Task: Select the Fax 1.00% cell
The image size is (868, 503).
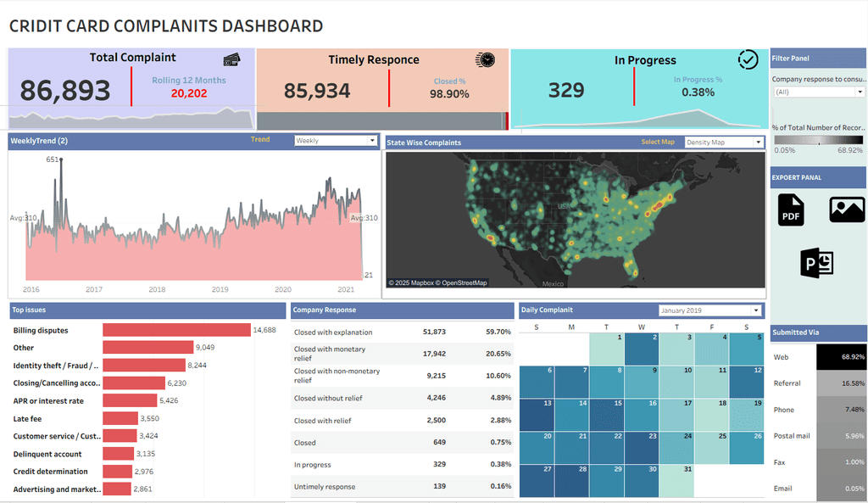Action: pyautogui.click(x=842, y=462)
